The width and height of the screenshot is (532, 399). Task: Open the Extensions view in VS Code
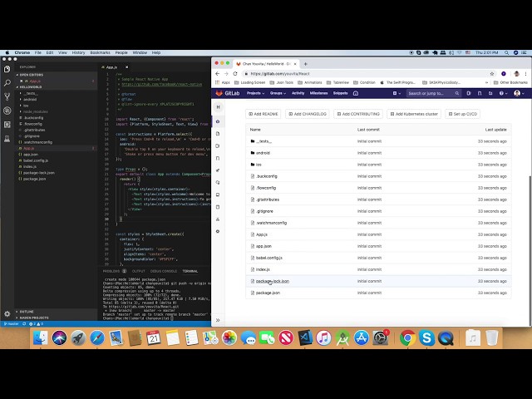pyautogui.click(x=7, y=125)
